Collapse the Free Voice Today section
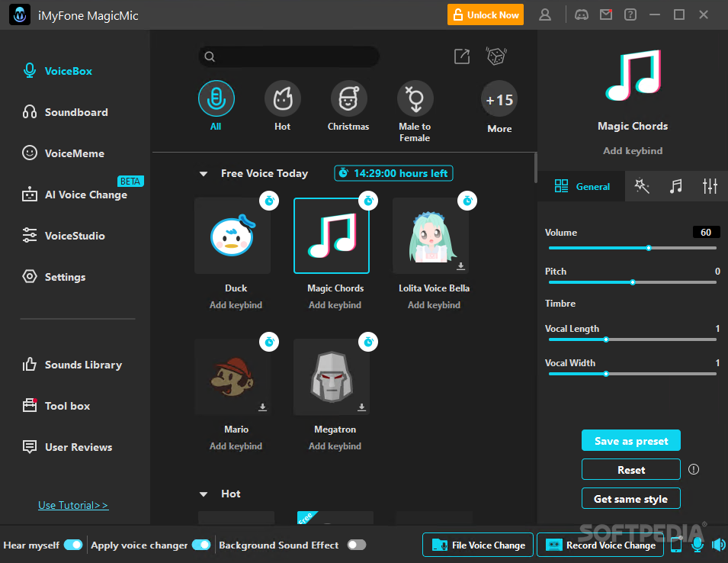This screenshot has height=563, width=728. click(204, 174)
